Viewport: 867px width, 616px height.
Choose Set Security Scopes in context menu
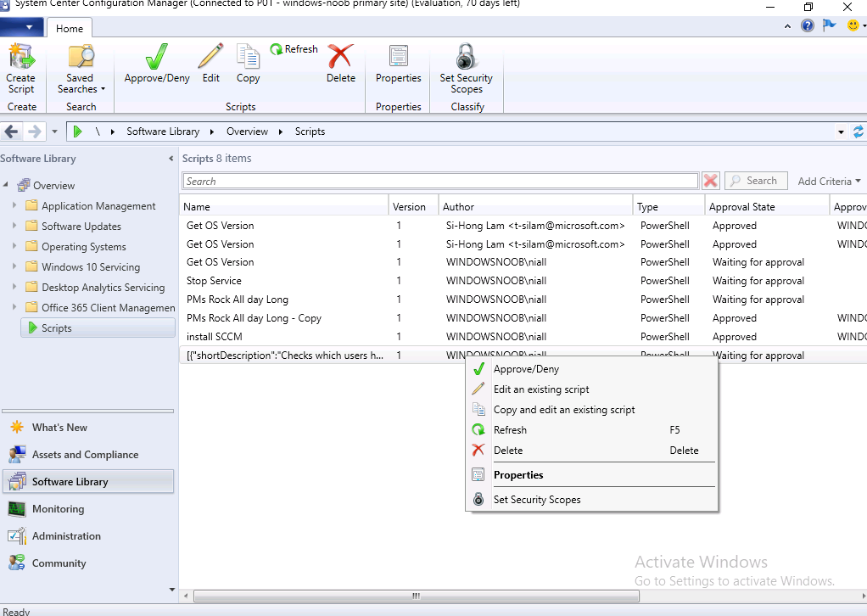591,499
